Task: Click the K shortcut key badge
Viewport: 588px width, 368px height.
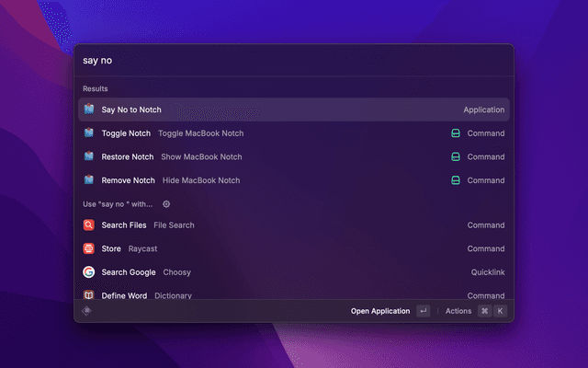Action: point(501,311)
